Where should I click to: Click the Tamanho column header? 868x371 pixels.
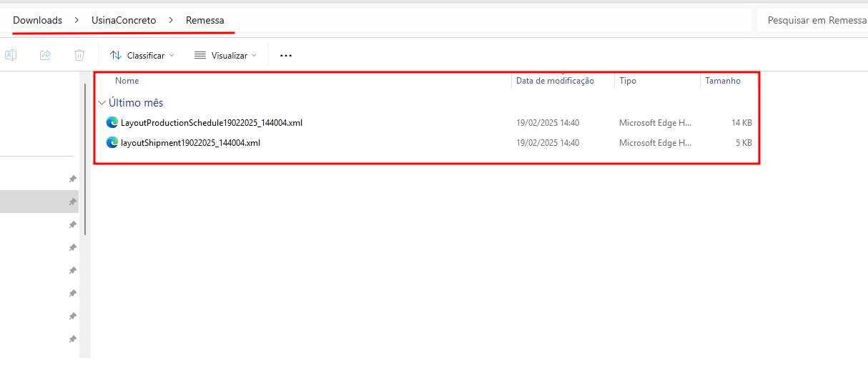[x=723, y=81]
